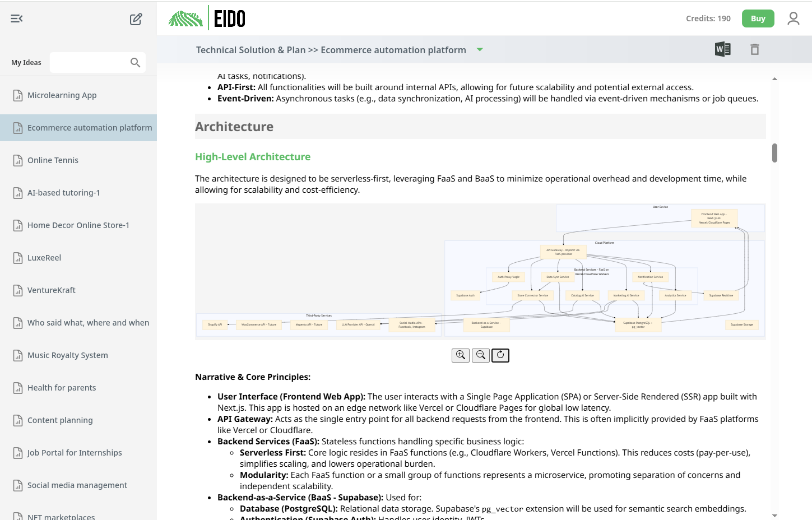
Task: Open the Content planning idea
Action: pyautogui.click(x=60, y=420)
